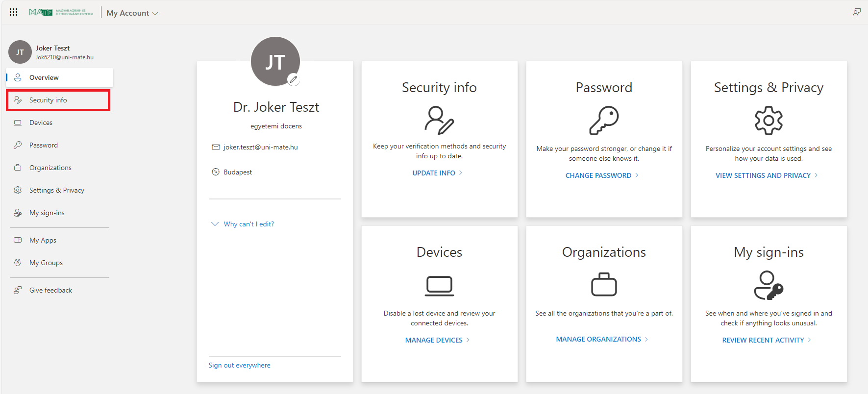
Task: Click the person-key icon in My sign-ins card
Action: [x=769, y=286]
